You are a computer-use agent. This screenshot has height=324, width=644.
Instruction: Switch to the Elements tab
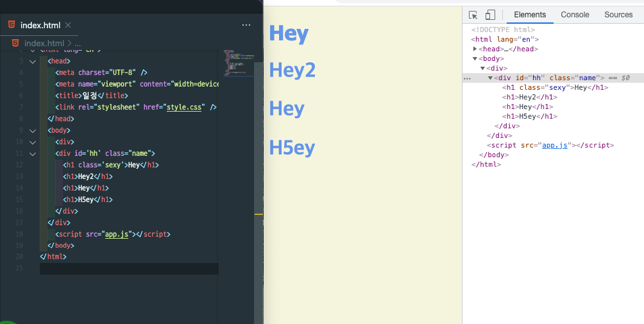(x=530, y=15)
